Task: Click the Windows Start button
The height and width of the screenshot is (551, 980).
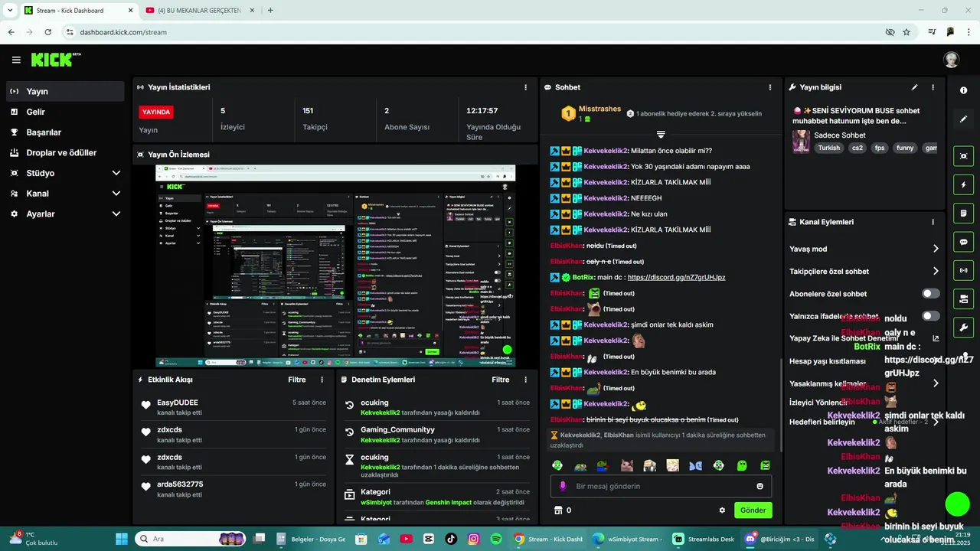Action: pos(123,539)
